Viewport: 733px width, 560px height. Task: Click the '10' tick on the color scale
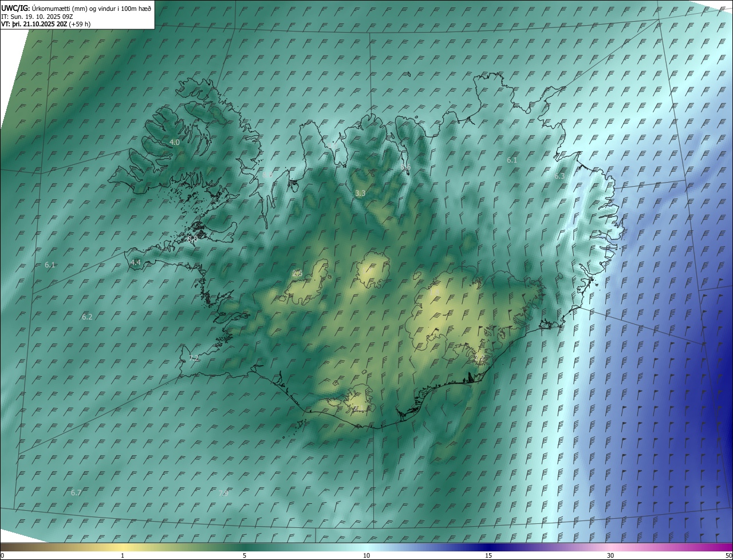(366, 555)
